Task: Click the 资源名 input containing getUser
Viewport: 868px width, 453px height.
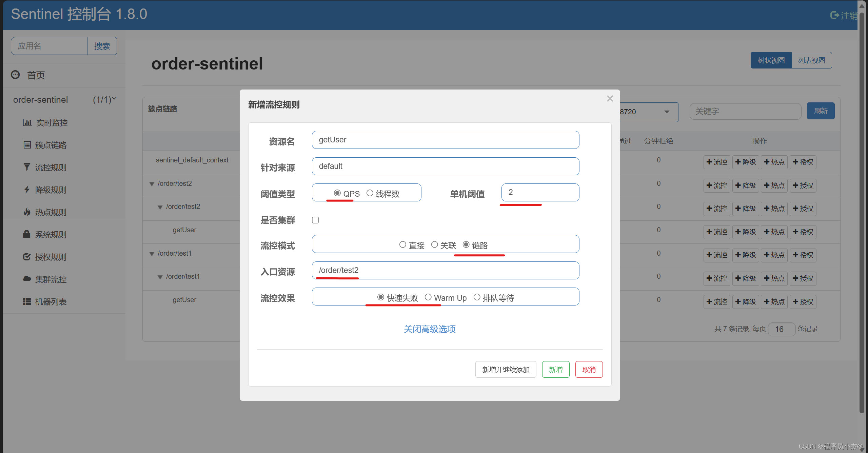Action: [x=446, y=140]
